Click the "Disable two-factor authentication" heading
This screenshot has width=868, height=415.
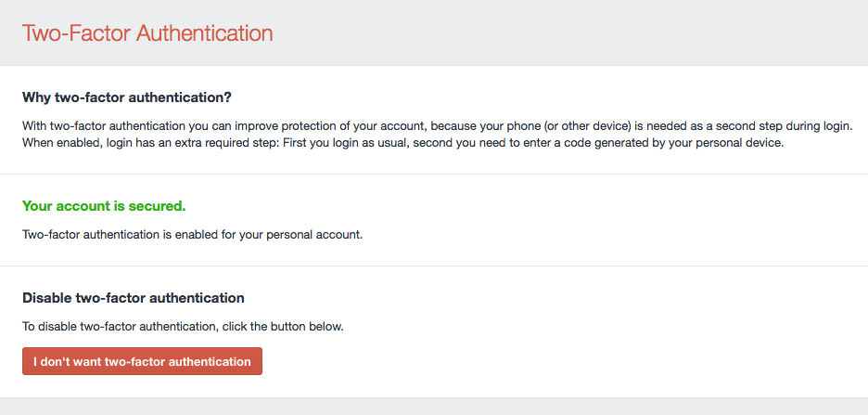click(133, 298)
